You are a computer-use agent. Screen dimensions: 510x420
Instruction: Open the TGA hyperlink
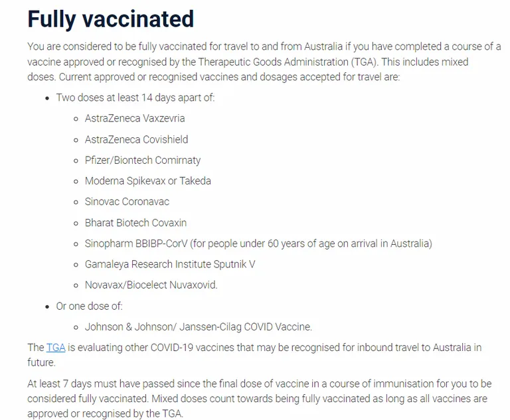(x=56, y=348)
